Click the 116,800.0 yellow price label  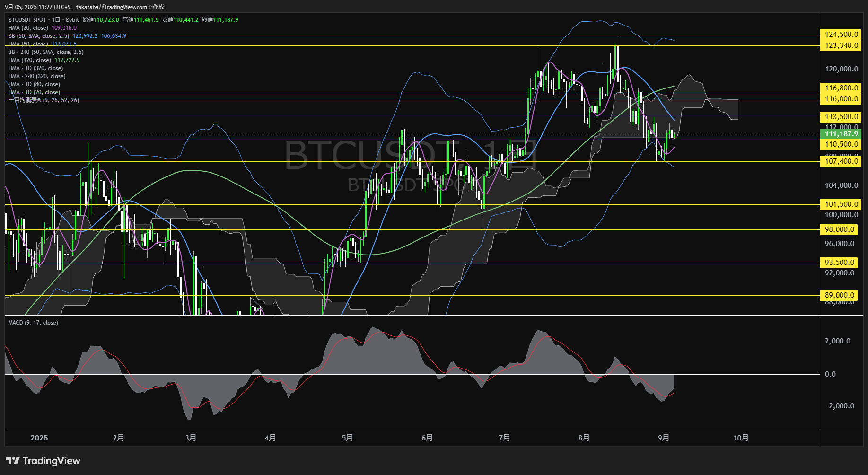coord(841,88)
